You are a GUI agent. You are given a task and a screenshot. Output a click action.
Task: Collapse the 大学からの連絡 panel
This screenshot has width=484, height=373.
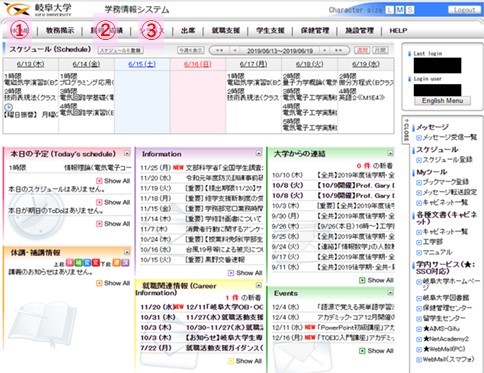(390, 153)
